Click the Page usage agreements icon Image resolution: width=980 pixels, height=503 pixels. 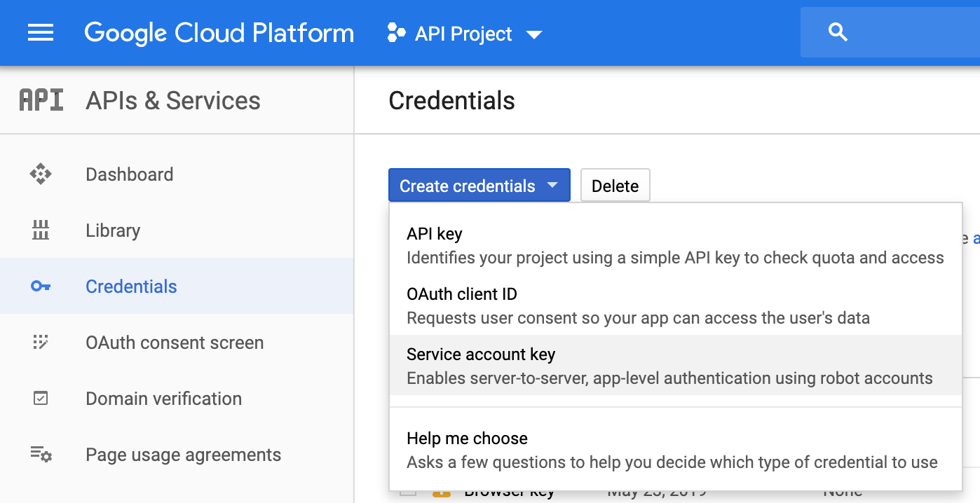pyautogui.click(x=41, y=455)
